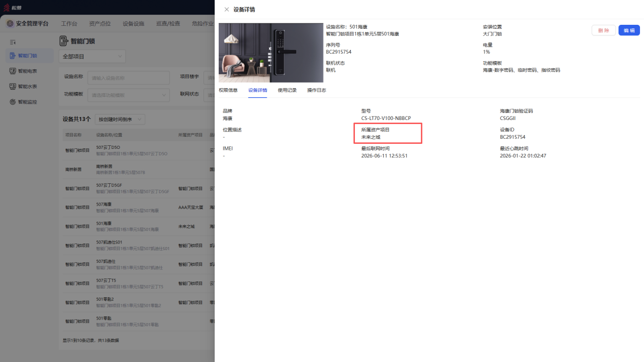This screenshot has height=362, width=644.
Task: Click model number CS-LT70-V100-NBBCP
Action: tap(386, 118)
